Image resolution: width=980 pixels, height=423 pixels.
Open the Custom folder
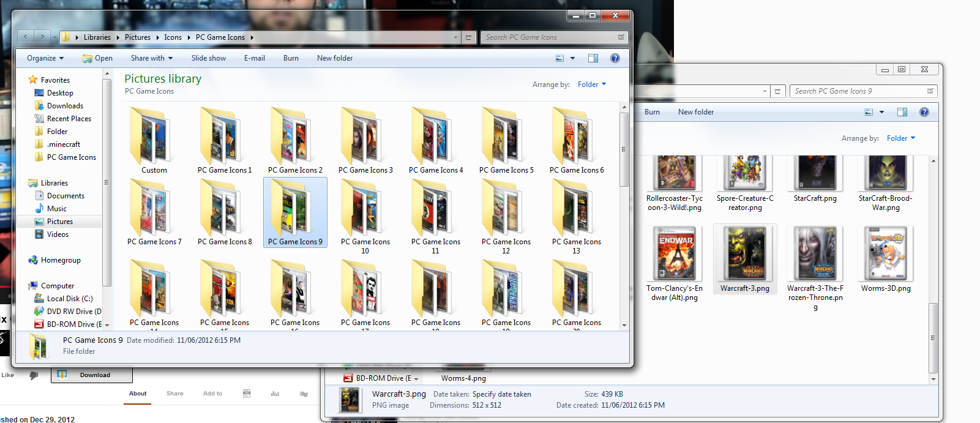coord(154,141)
